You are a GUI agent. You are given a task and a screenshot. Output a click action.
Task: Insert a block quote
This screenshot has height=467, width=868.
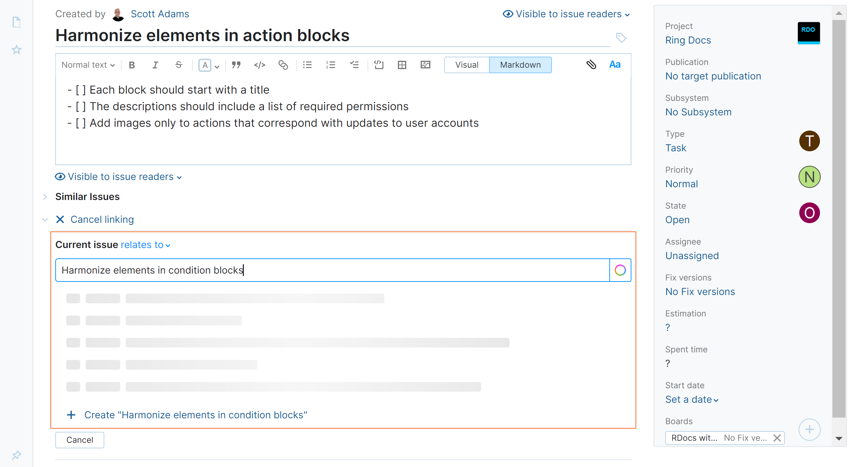236,65
